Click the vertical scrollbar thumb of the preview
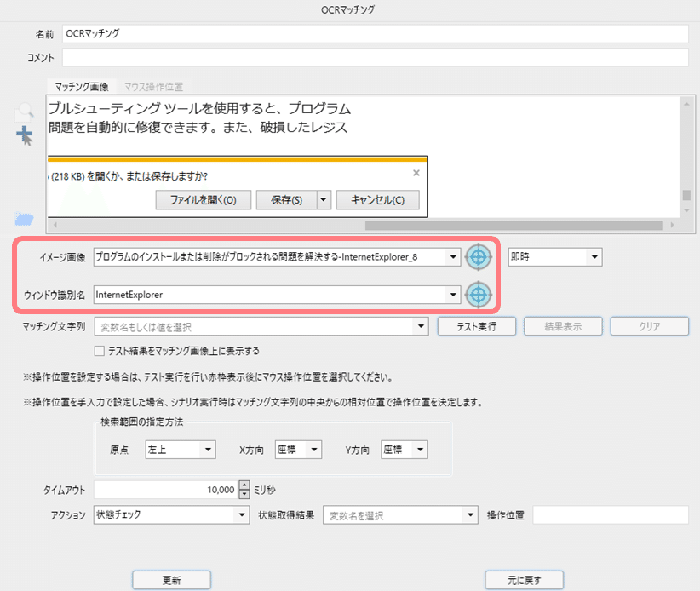700x591 pixels. (x=686, y=195)
